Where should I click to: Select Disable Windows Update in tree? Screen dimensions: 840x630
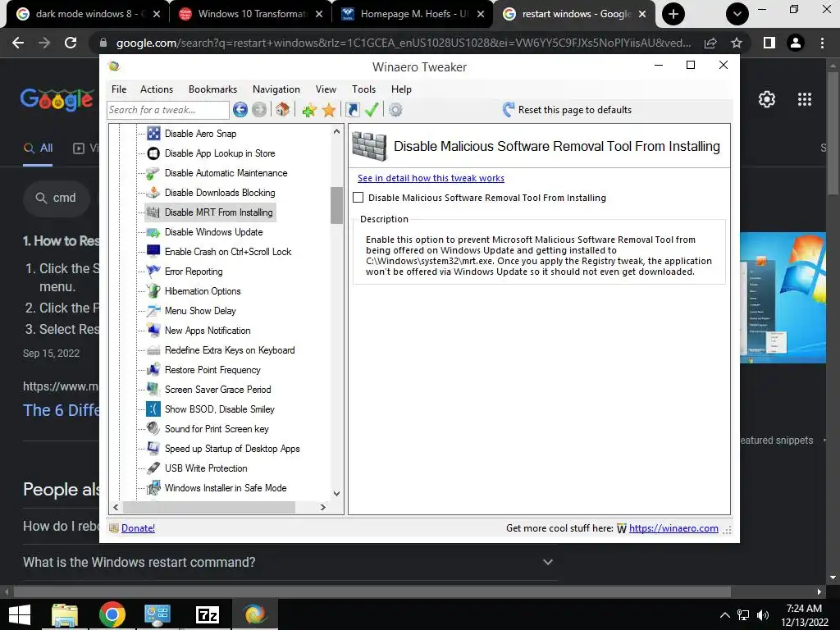coord(214,232)
